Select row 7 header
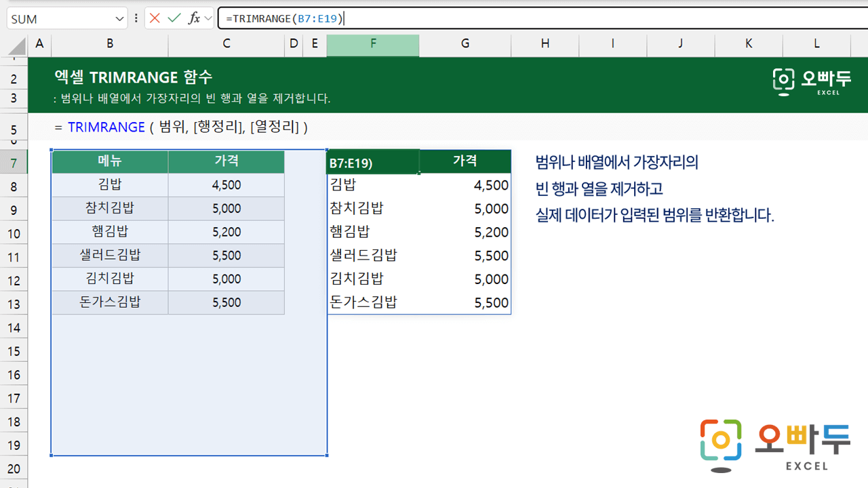 pyautogui.click(x=14, y=163)
